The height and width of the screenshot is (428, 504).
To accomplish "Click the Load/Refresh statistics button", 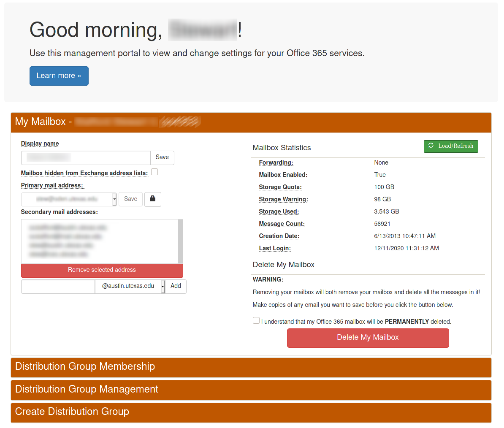I will [450, 146].
